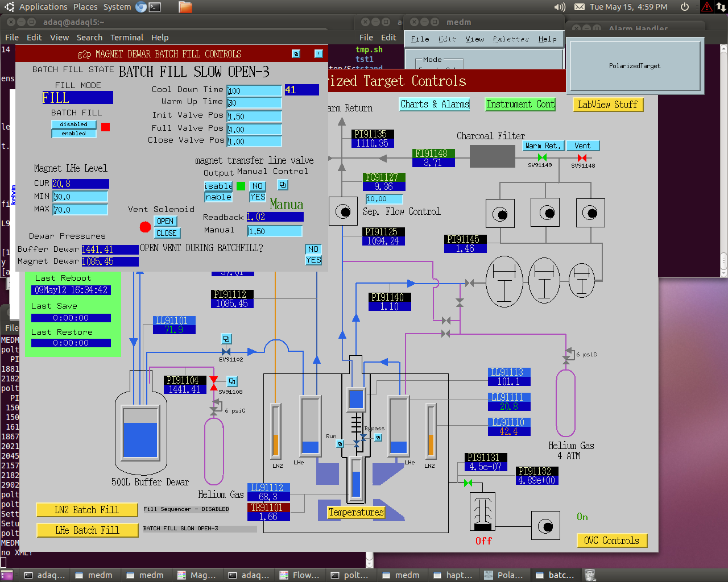Image resolution: width=728 pixels, height=582 pixels.
Task: Click the PI91135 pressure readout value
Action: click(x=373, y=143)
